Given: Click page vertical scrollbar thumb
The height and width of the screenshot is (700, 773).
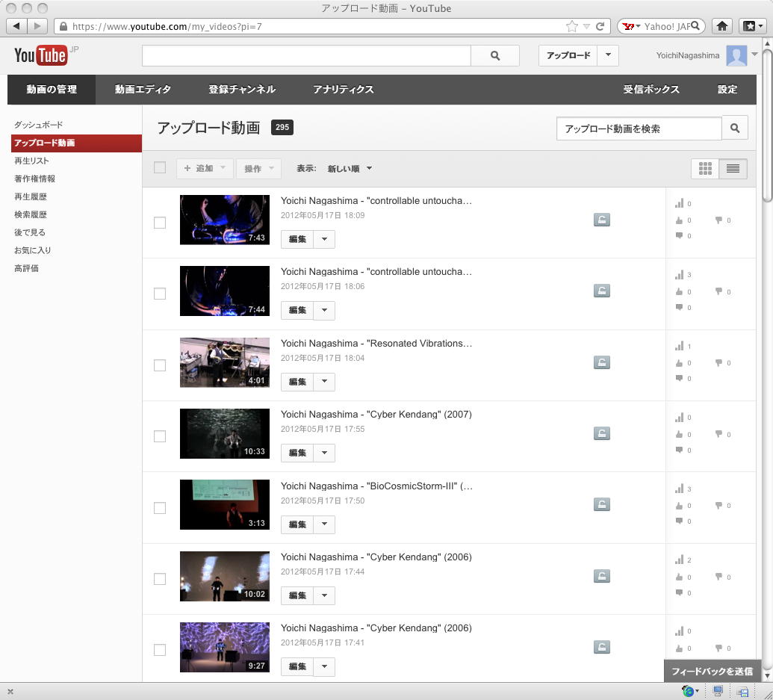Looking at the screenshot, I should click(x=768, y=125).
